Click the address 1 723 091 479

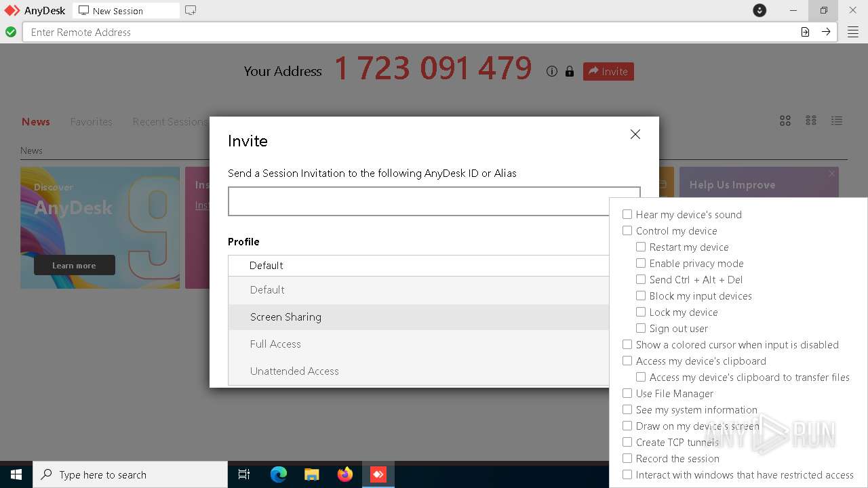coord(433,68)
